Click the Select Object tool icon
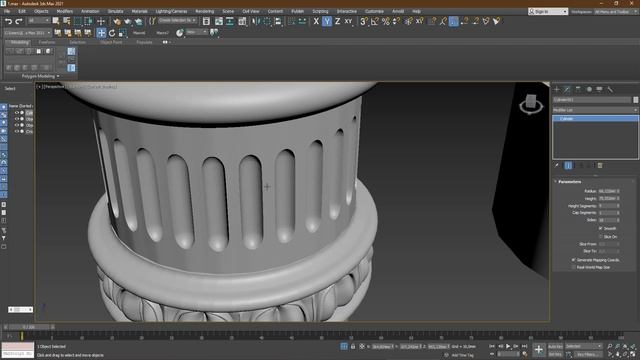This screenshot has height=360, width=640. [x=56, y=21]
